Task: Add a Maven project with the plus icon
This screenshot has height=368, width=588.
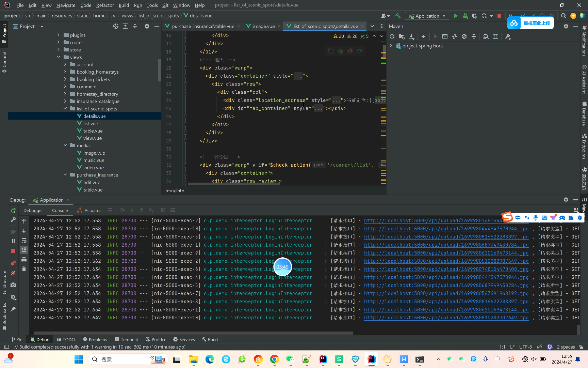Action: coord(423,36)
